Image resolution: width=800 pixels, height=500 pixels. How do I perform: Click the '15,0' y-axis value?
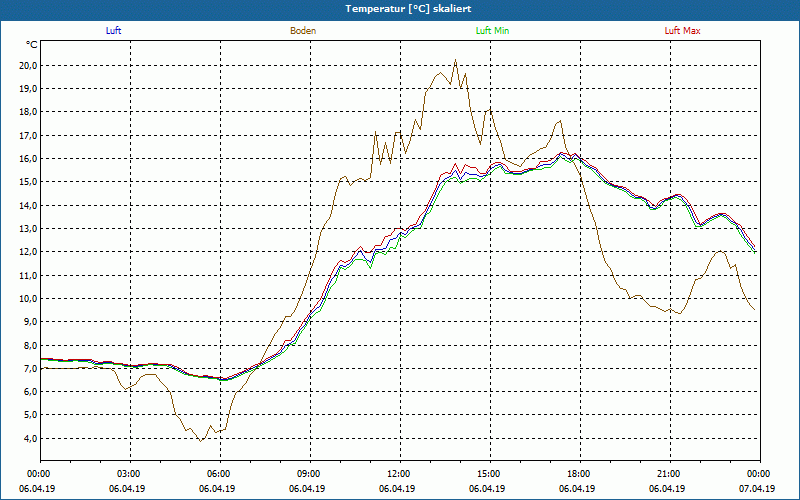(x=28, y=182)
